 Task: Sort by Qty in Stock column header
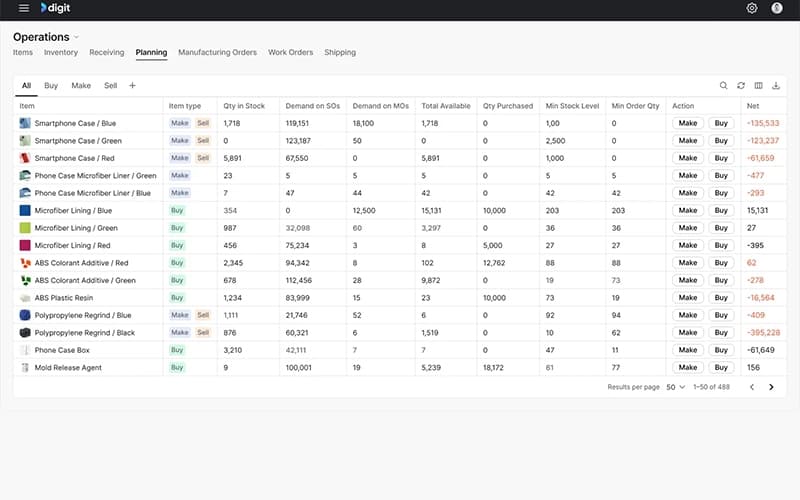244,106
